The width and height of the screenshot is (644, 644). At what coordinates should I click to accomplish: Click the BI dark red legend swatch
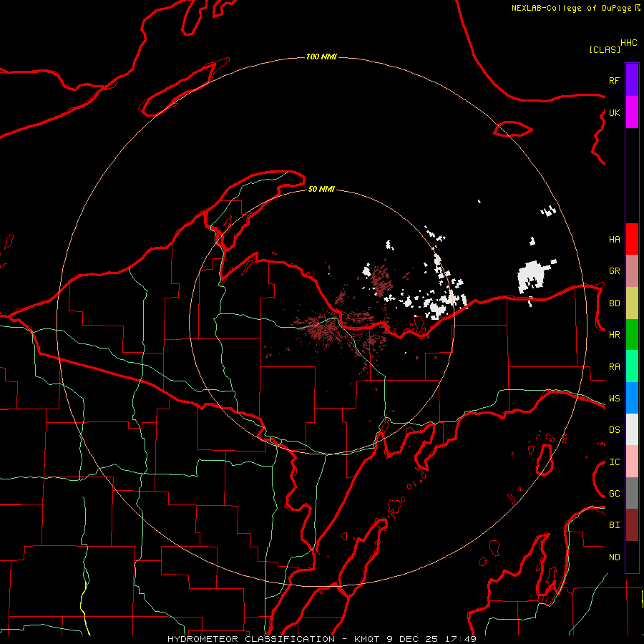[632, 525]
